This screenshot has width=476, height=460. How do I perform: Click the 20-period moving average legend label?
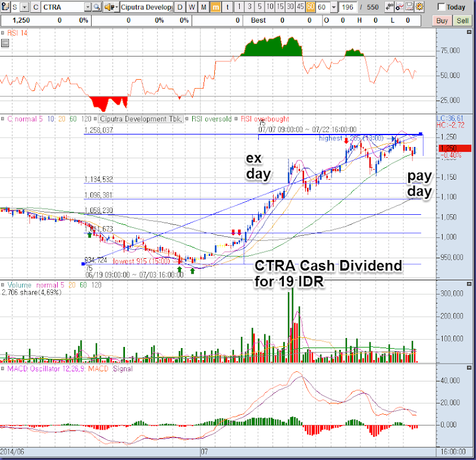click(x=62, y=119)
